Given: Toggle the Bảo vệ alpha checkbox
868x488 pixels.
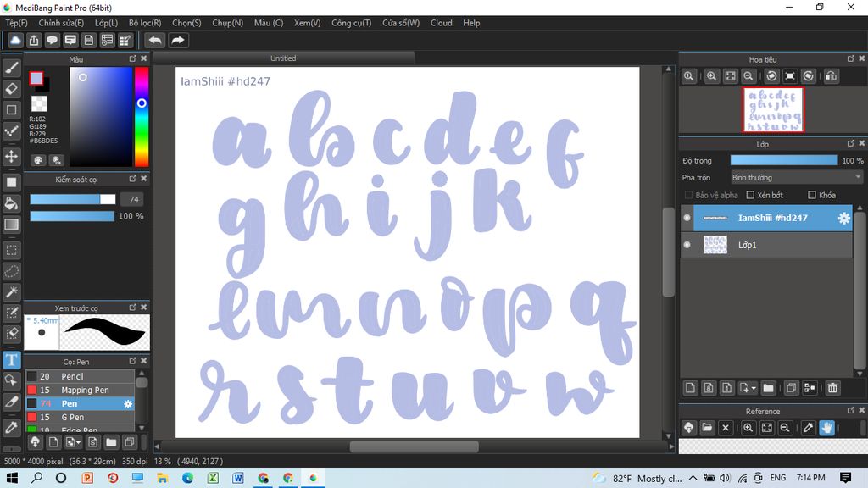Looking at the screenshot, I should 688,195.
